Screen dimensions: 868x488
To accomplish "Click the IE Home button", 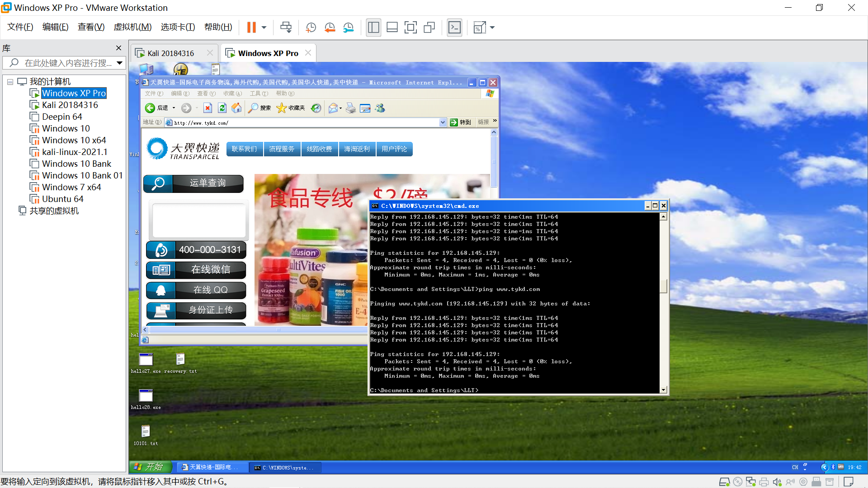I will [236, 108].
